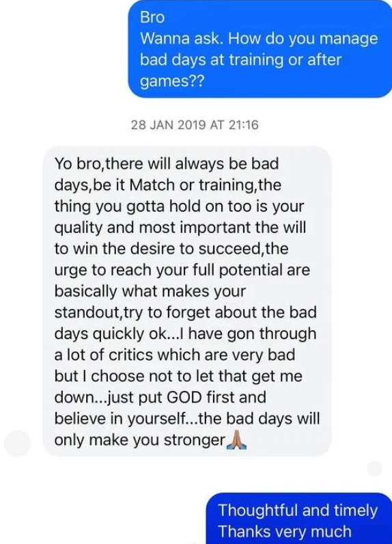The width and height of the screenshot is (392, 544).
Task: Tap the sender's avatar beside the grey message
Action: (17, 443)
